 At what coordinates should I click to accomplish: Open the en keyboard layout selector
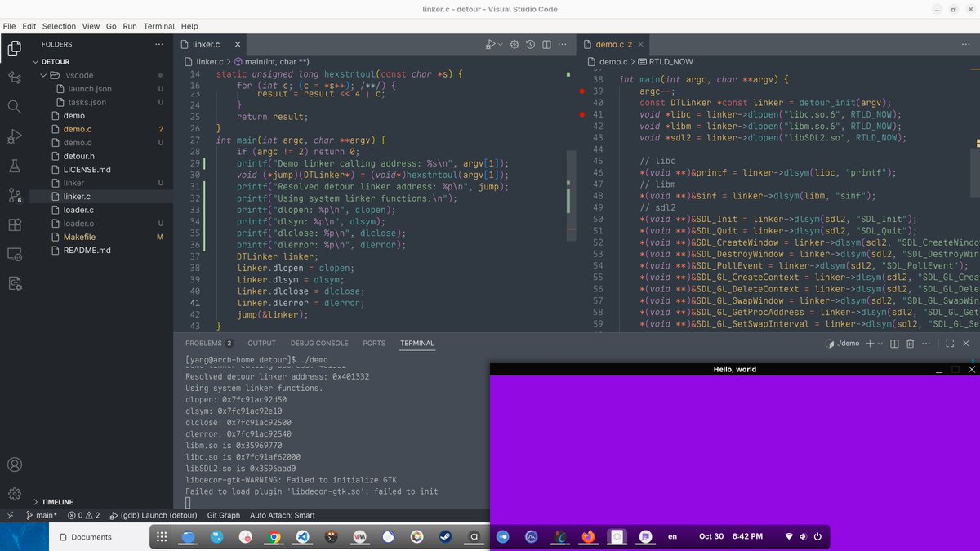(673, 537)
